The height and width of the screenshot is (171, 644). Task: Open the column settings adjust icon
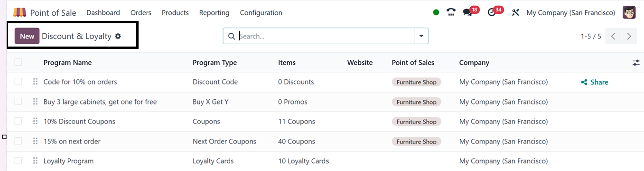tap(636, 63)
